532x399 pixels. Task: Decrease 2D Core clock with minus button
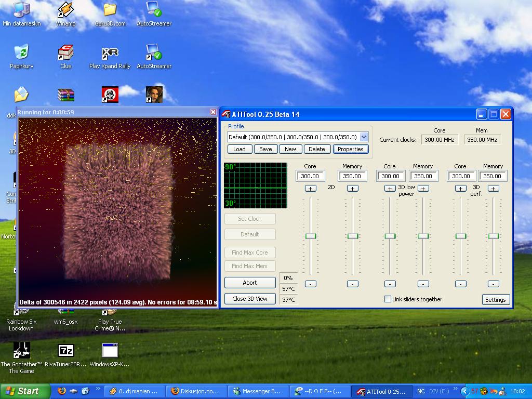coord(311,284)
